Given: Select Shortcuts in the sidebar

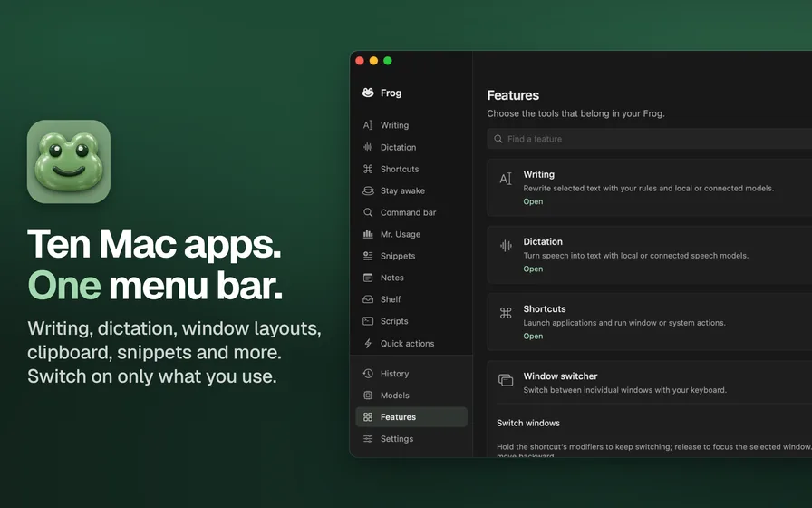Looking at the screenshot, I should (x=411, y=169).
